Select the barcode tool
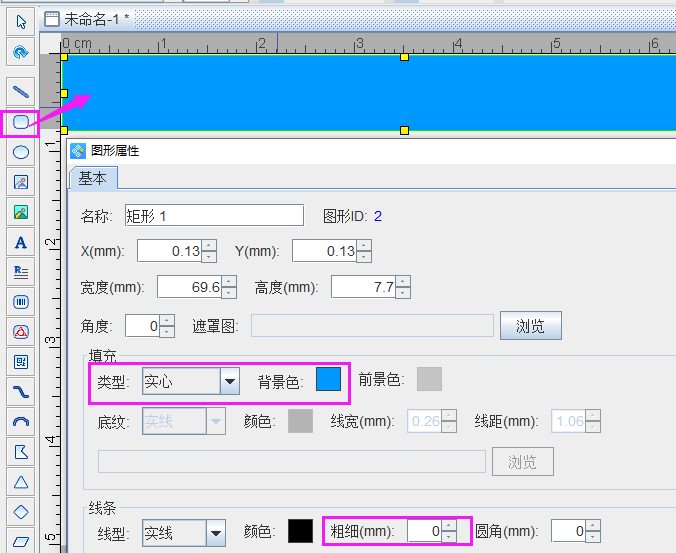 pos(20,302)
